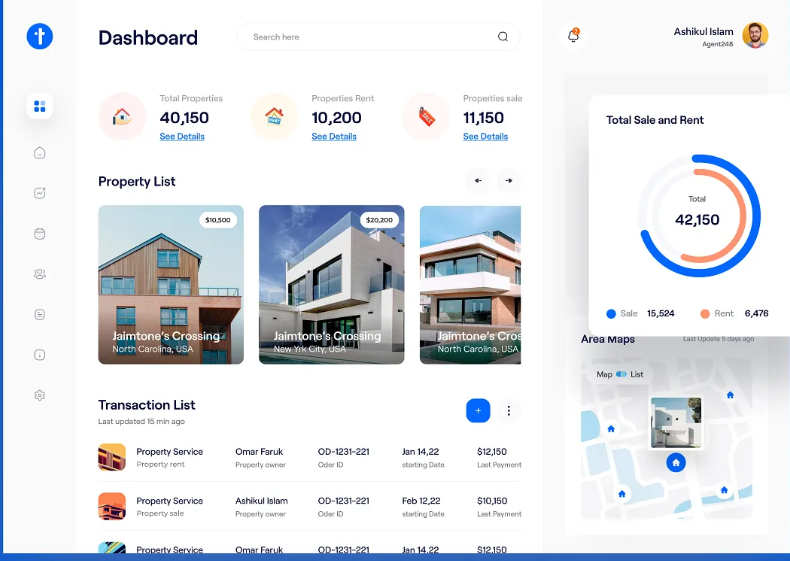Click See Details under Properties Rent
Screen dimensions: 790x561
334,136
